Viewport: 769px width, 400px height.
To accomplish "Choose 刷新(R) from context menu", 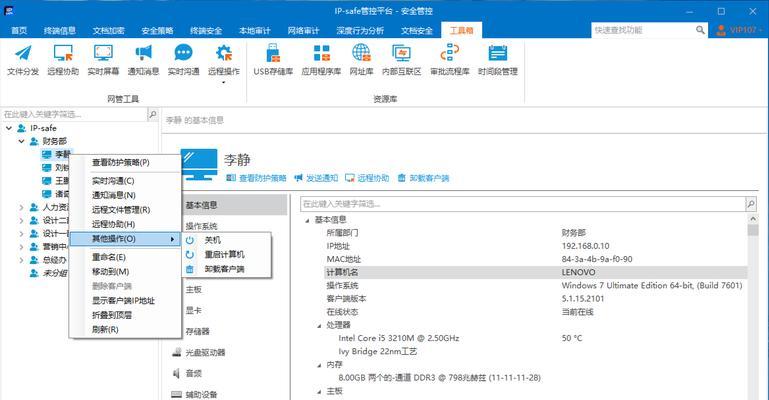I will point(126,329).
